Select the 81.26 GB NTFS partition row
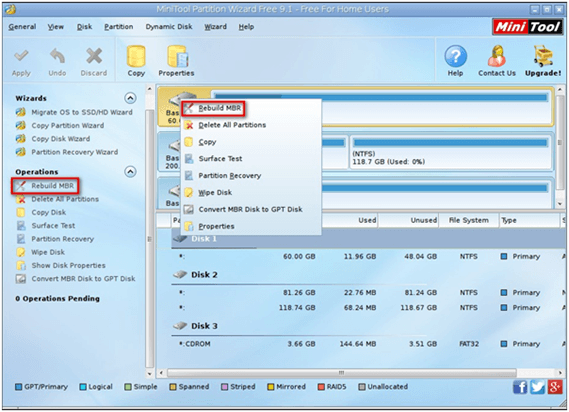569x412 pixels. coord(368,293)
